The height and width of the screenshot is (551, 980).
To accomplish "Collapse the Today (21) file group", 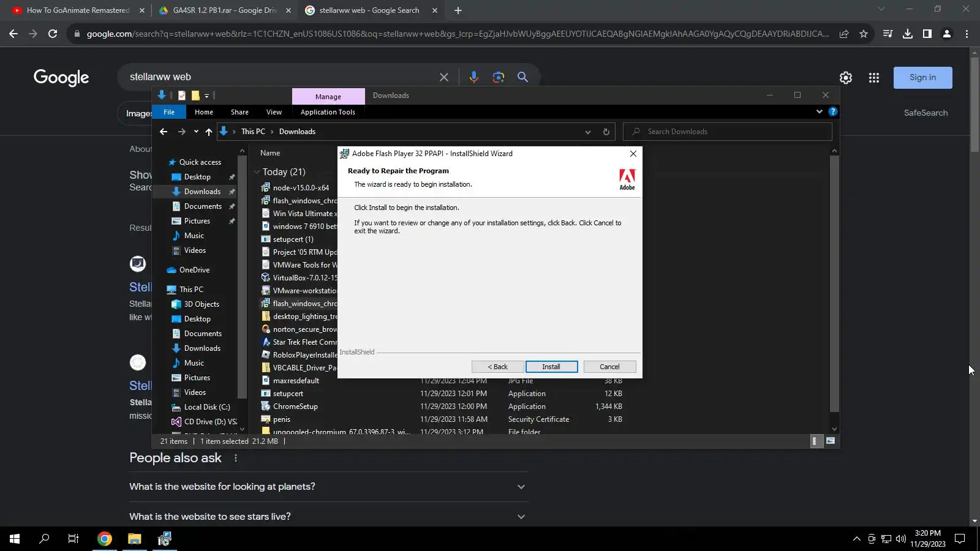I will (257, 172).
